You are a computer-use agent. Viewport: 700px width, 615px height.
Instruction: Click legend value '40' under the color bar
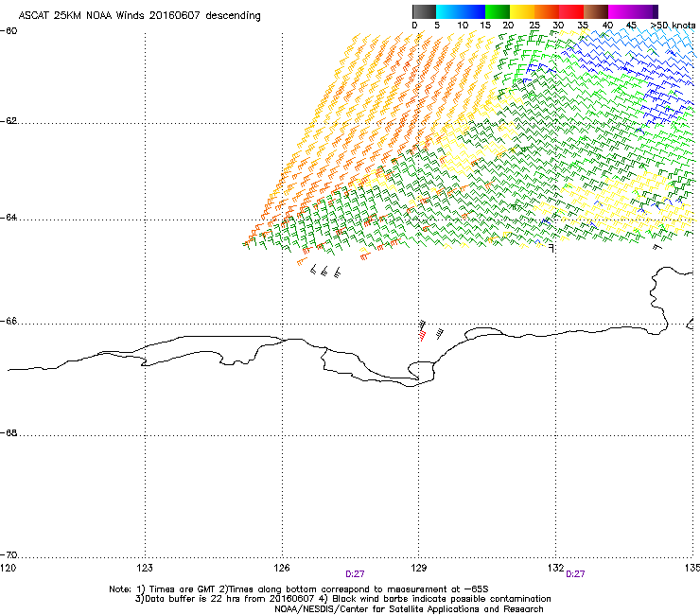point(607,26)
